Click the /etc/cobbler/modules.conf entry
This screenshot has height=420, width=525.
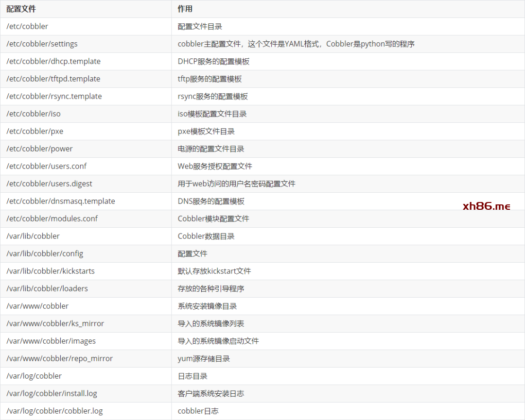[x=52, y=219]
